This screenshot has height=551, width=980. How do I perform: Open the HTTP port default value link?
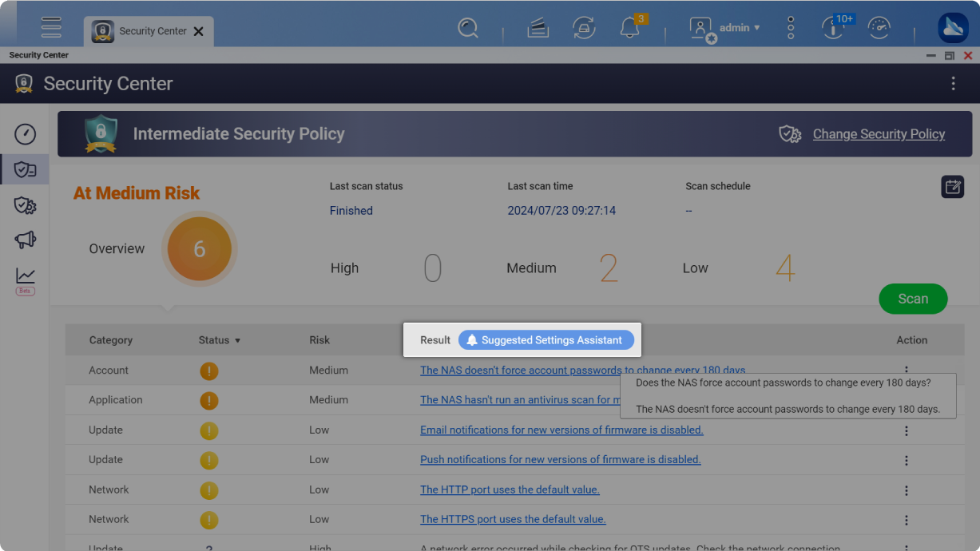coord(510,490)
